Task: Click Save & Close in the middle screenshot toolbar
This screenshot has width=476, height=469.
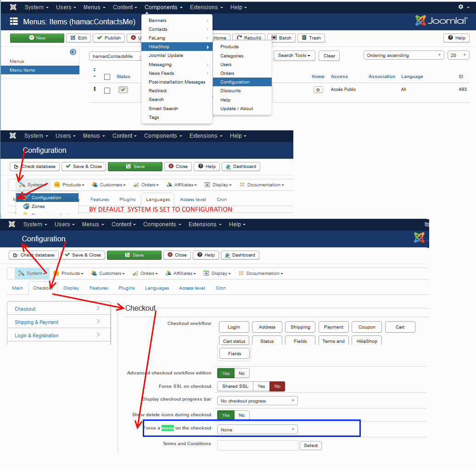Action: tap(84, 166)
